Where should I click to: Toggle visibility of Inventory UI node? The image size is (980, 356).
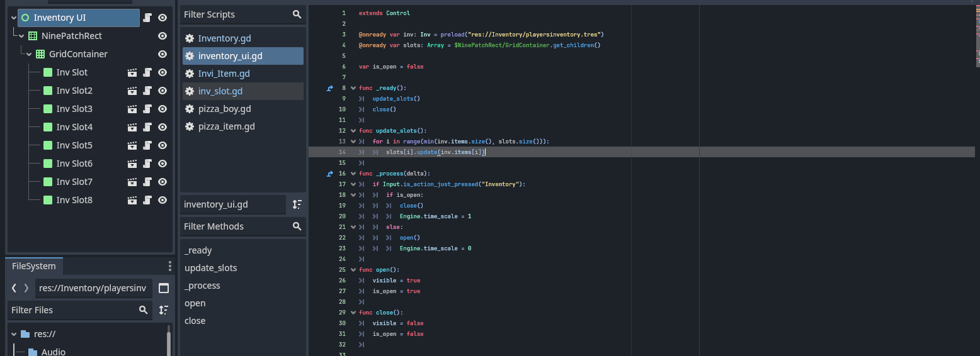[162, 18]
